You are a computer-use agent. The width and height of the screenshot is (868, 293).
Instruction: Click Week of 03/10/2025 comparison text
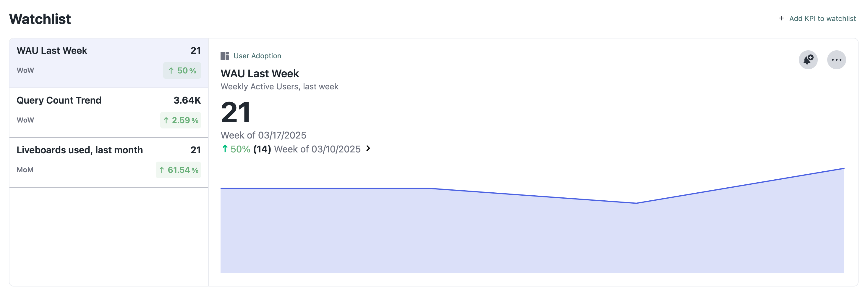(x=317, y=149)
